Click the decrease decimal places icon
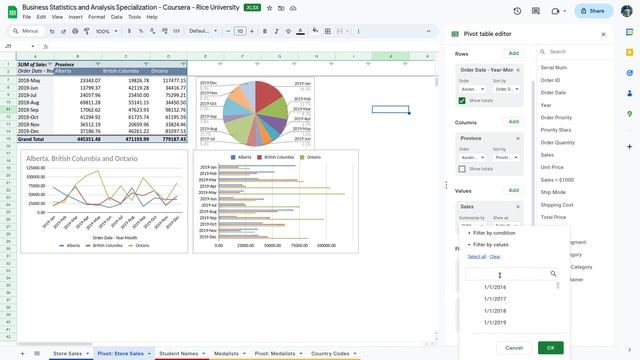Viewport: 640px width, 360px height. 153,31
